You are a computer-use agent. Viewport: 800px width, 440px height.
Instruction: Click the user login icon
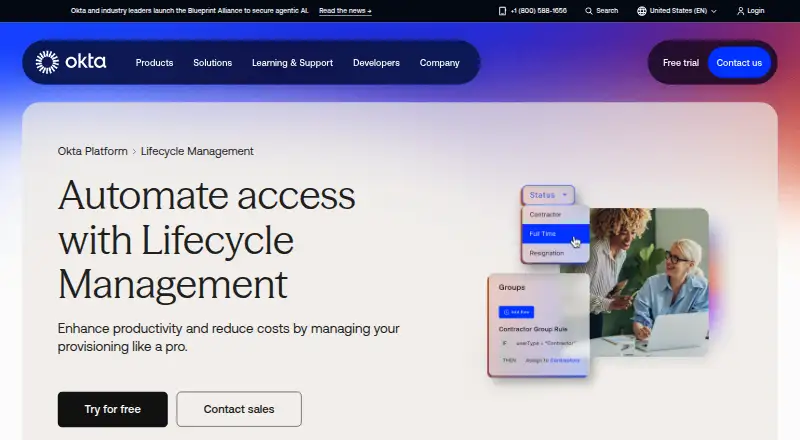[x=740, y=11]
